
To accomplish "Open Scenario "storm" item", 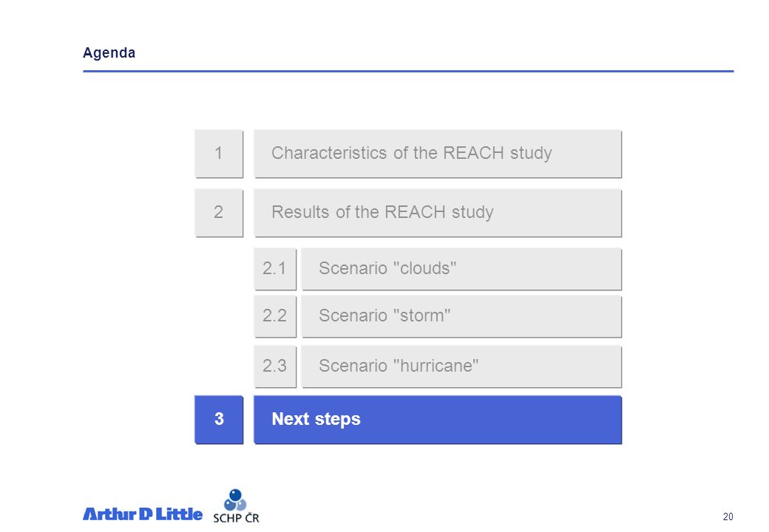I will 461,316.
